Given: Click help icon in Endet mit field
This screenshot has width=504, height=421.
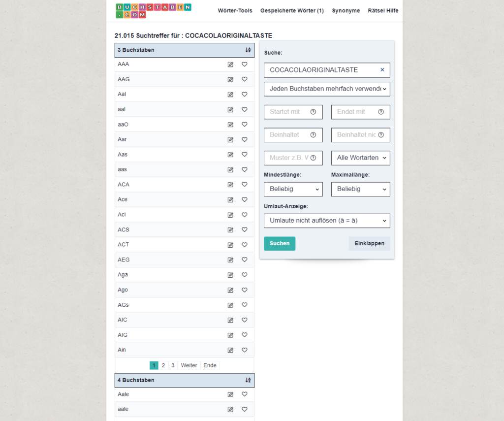Looking at the screenshot, I should click(381, 112).
